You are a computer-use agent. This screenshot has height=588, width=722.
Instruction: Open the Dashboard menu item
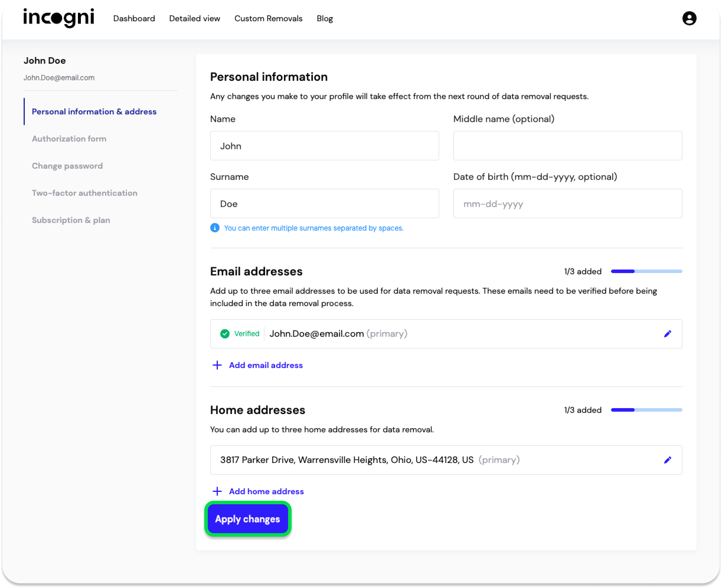[134, 19]
